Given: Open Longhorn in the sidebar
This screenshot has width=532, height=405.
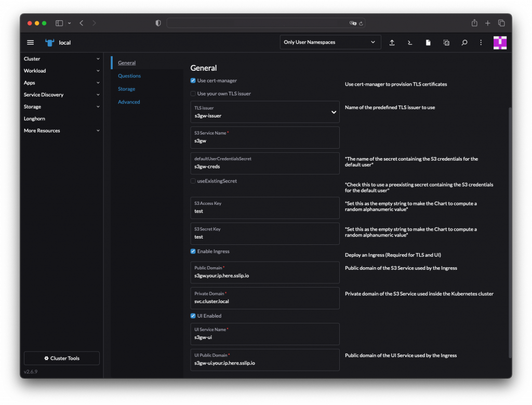Looking at the screenshot, I should pos(34,119).
